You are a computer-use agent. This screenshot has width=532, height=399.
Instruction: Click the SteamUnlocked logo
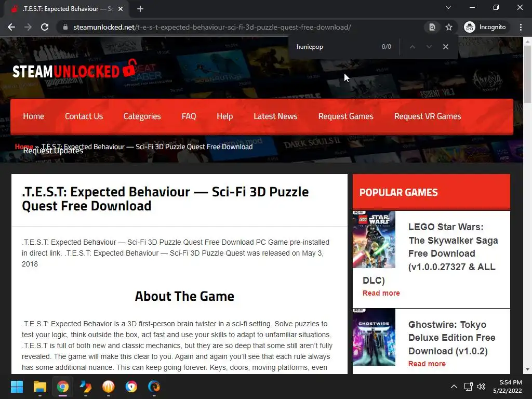point(75,69)
